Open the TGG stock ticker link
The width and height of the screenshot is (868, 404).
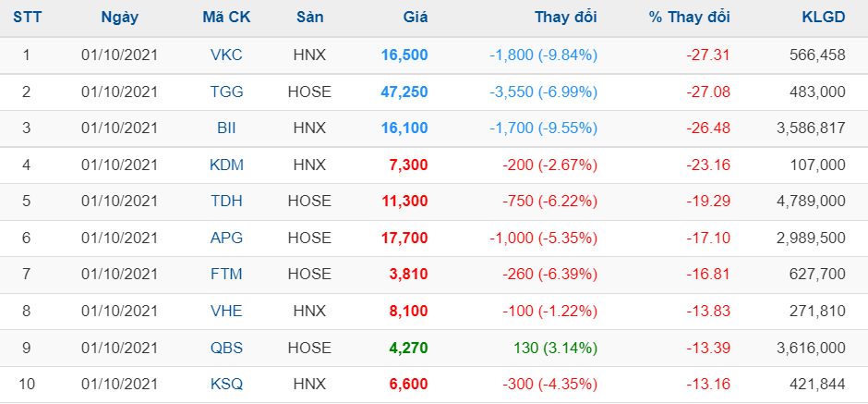tap(226, 92)
